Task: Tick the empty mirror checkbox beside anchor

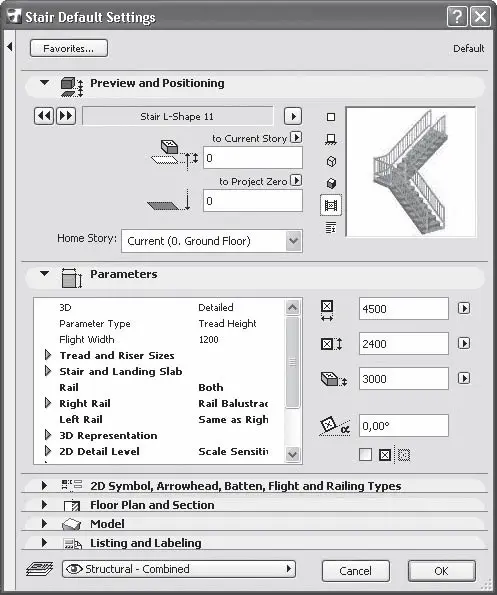Action: point(365,454)
